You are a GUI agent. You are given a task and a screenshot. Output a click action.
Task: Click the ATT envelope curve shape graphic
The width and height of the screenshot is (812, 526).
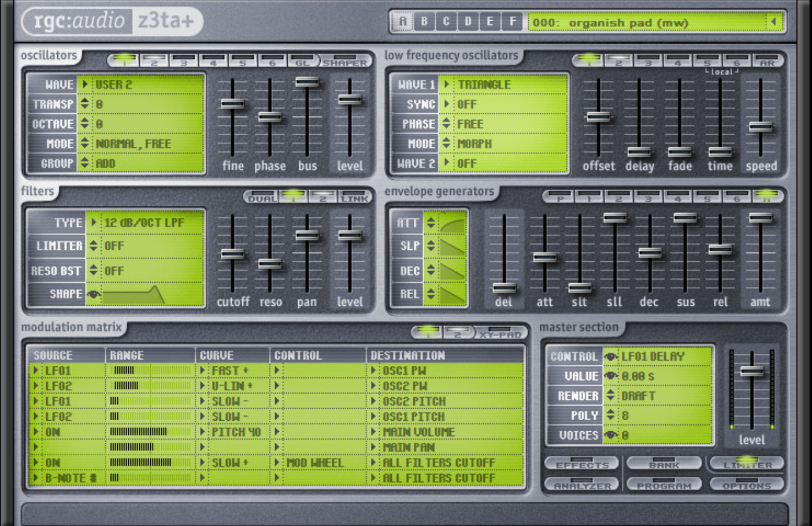tap(452, 223)
